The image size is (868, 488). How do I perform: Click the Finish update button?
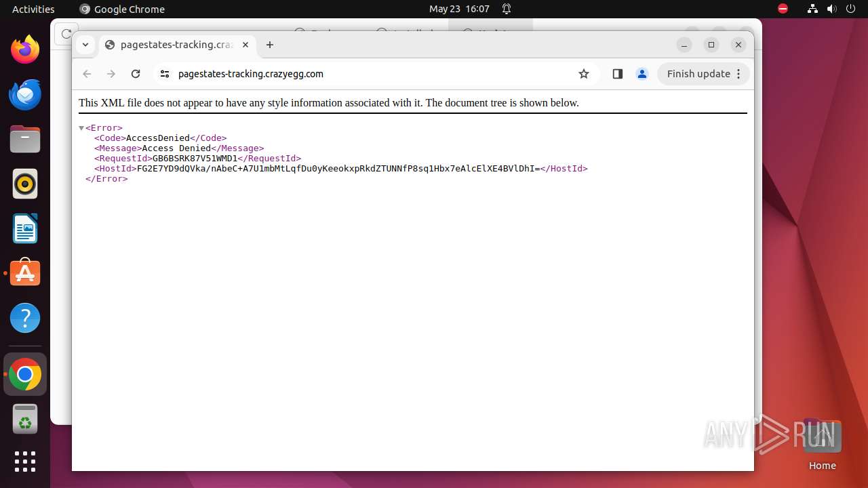704,74
